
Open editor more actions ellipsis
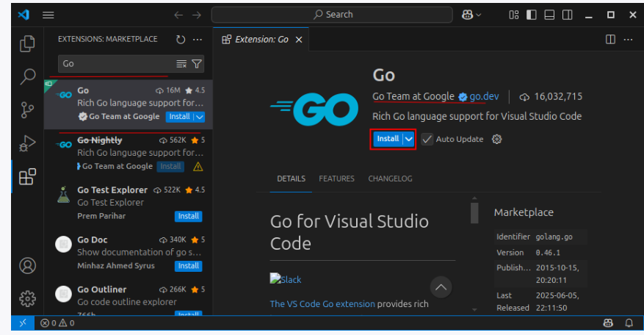pos(628,40)
